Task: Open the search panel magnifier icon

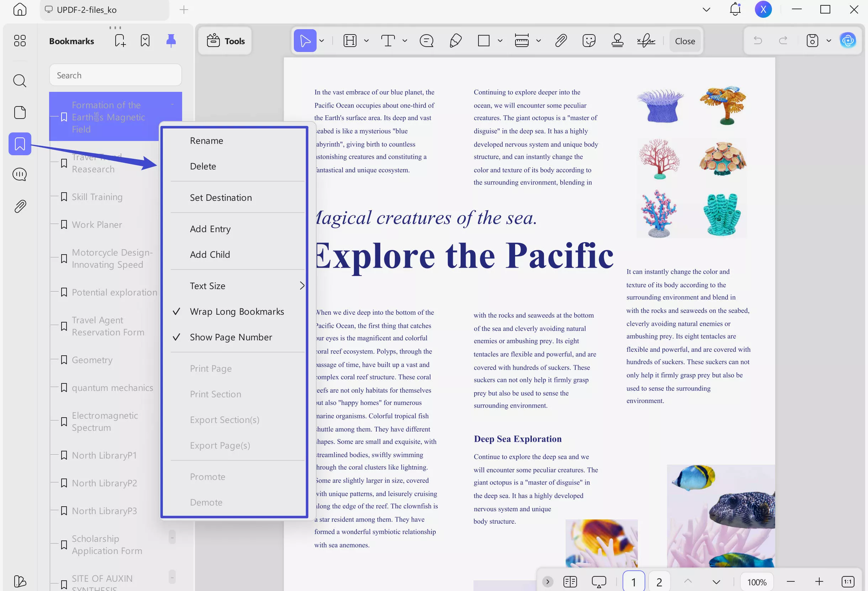Action: coord(20,80)
